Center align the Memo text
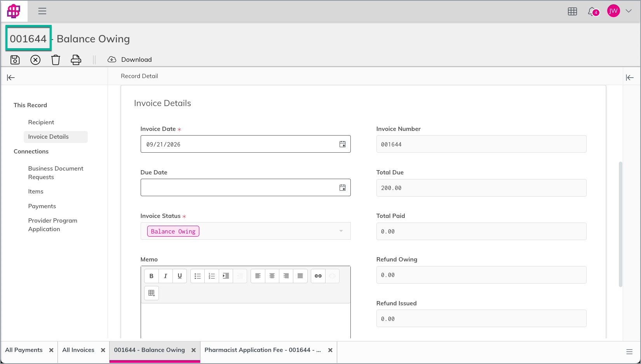Screen dimensions: 641x364 (x=272, y=276)
